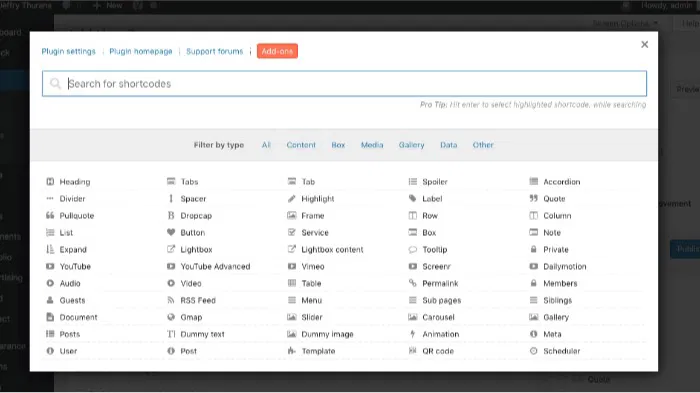Visit the Plugin homepage link
Image resolution: width=700 pixels, height=393 pixels.
coord(141,51)
